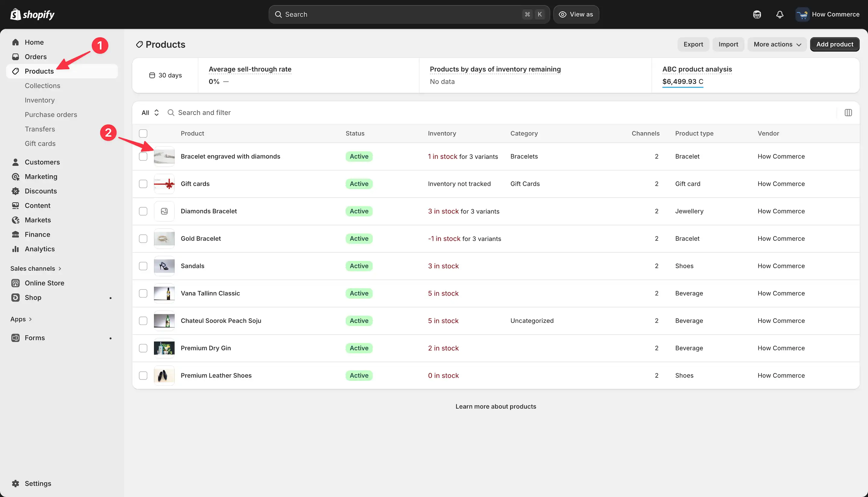The image size is (868, 497).
Task: Follow Learn more about products link
Action: click(x=495, y=407)
